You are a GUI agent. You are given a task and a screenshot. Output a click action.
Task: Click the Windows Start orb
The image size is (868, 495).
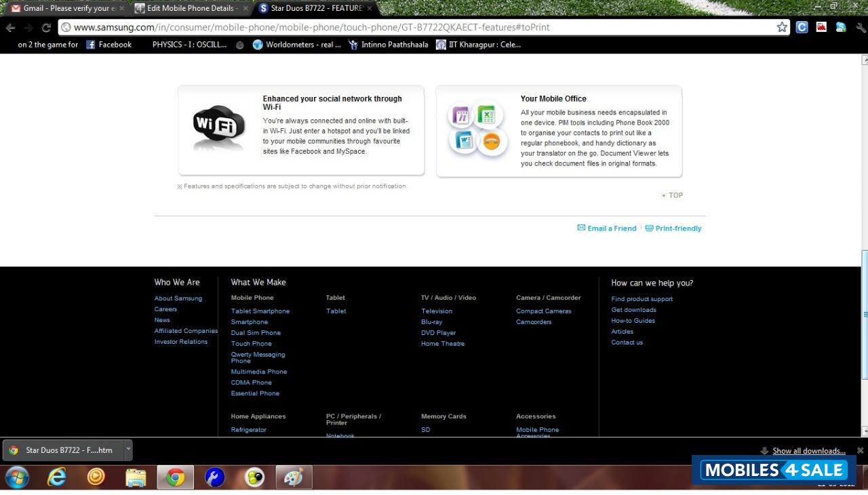(x=17, y=477)
